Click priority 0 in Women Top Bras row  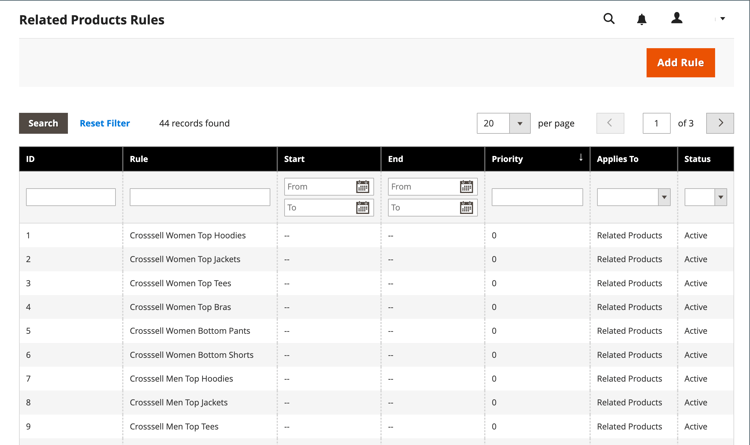pos(494,307)
